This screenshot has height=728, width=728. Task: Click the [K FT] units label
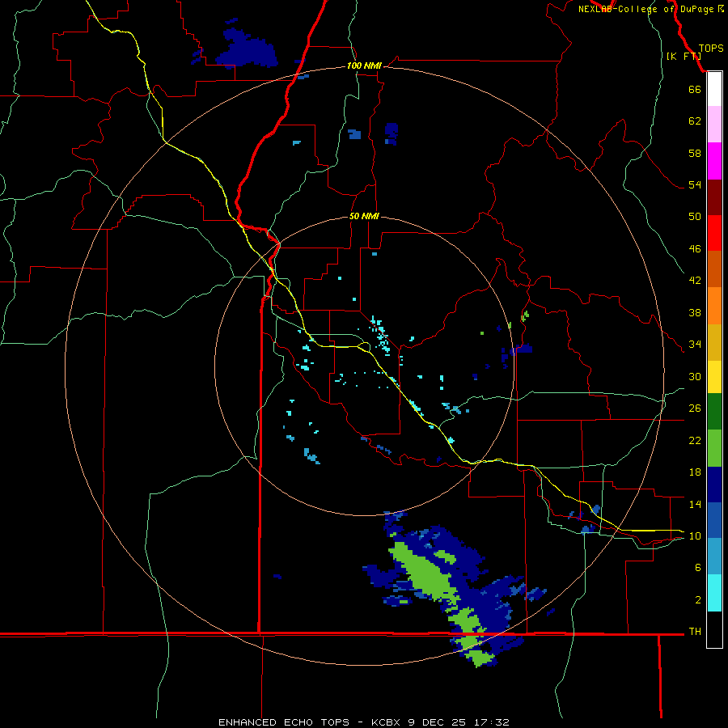(x=684, y=57)
